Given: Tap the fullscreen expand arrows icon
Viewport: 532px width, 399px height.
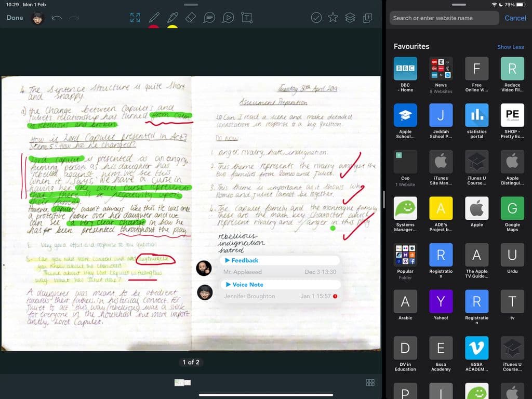Looking at the screenshot, I should (x=135, y=18).
